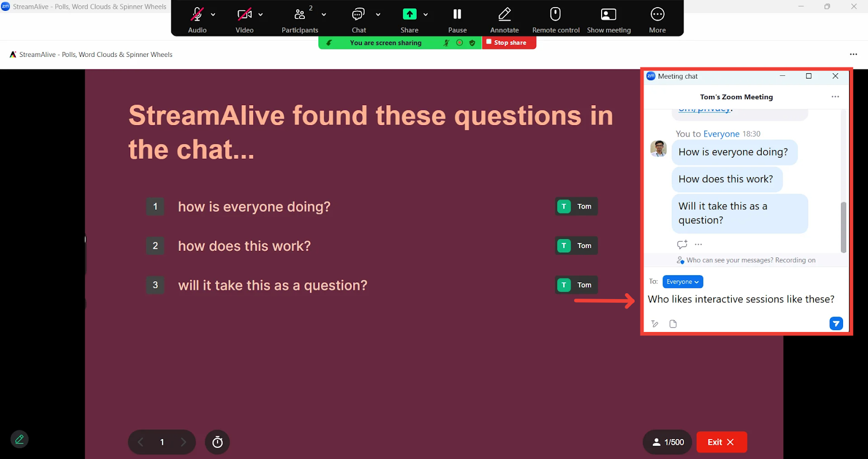The image size is (868, 459).
Task: Open the Video options arrow
Action: point(260,15)
